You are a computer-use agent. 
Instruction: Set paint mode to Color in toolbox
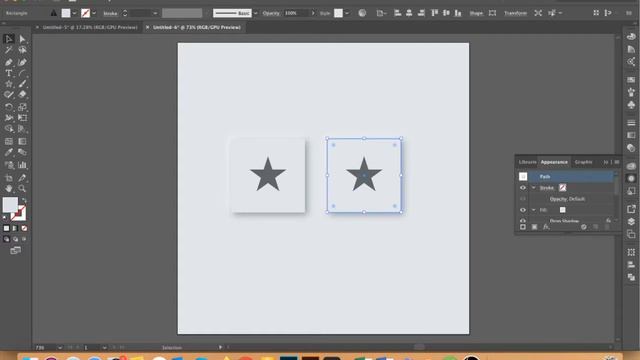pyautogui.click(x=6, y=228)
